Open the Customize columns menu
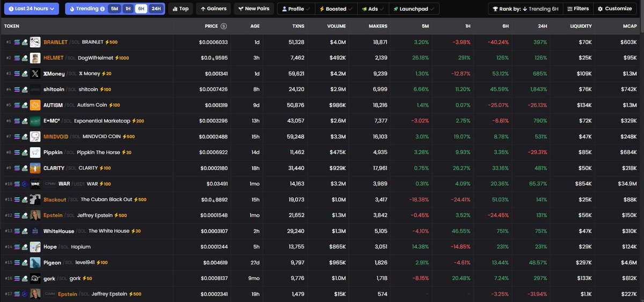 614,9
